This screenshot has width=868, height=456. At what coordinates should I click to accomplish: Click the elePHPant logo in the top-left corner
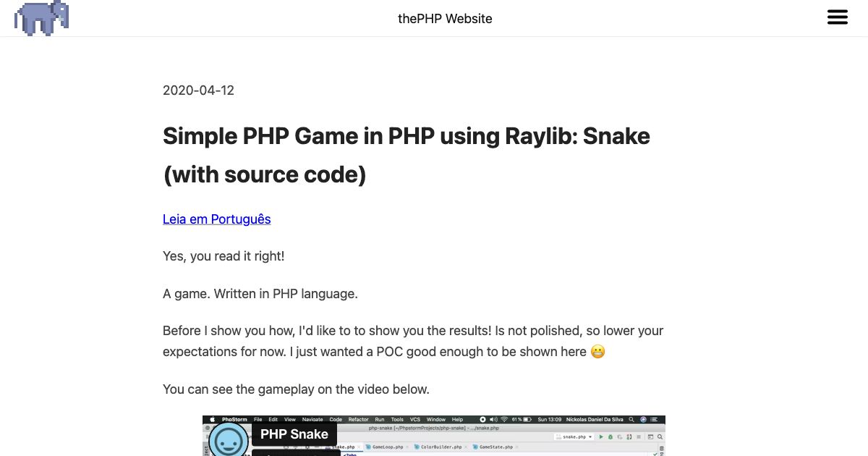41,18
